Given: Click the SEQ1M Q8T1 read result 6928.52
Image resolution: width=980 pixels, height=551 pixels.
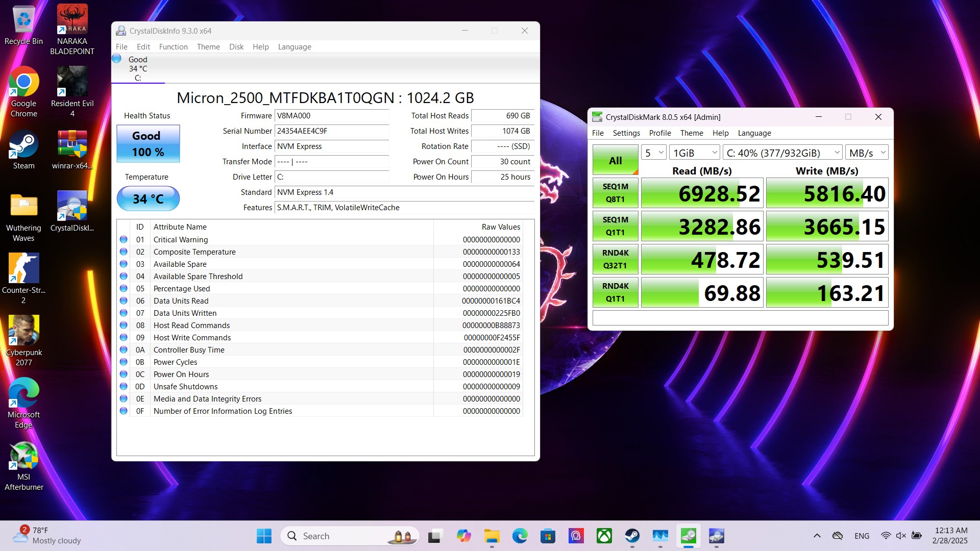Looking at the screenshot, I should click(x=702, y=193).
